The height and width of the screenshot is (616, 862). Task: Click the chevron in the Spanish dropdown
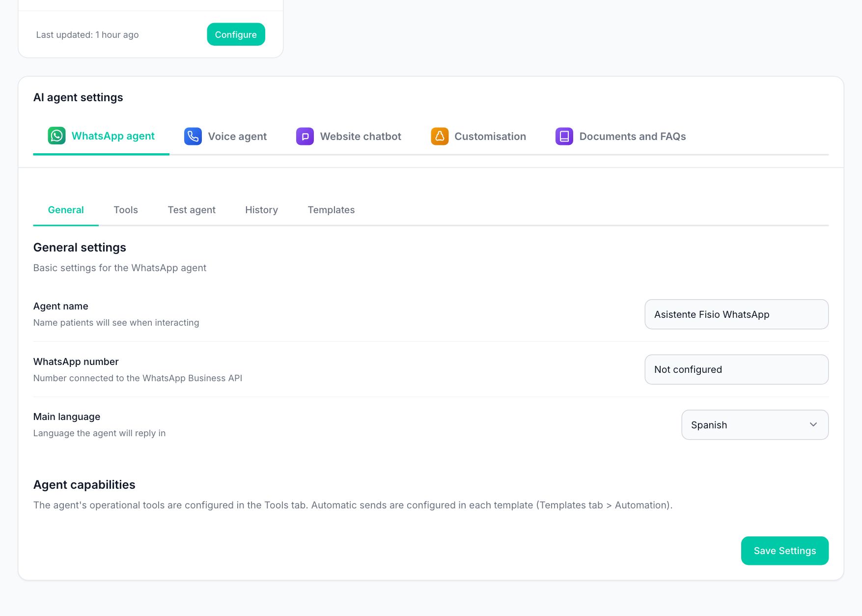click(x=813, y=424)
